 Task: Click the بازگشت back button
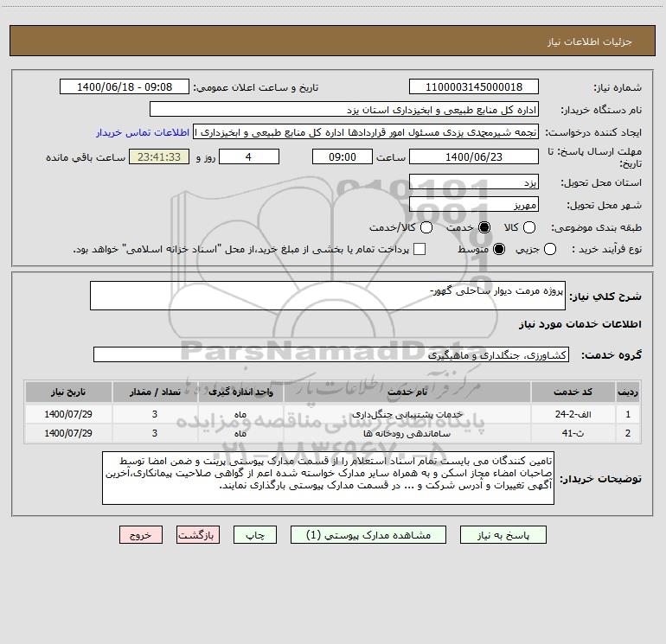pyautogui.click(x=198, y=535)
